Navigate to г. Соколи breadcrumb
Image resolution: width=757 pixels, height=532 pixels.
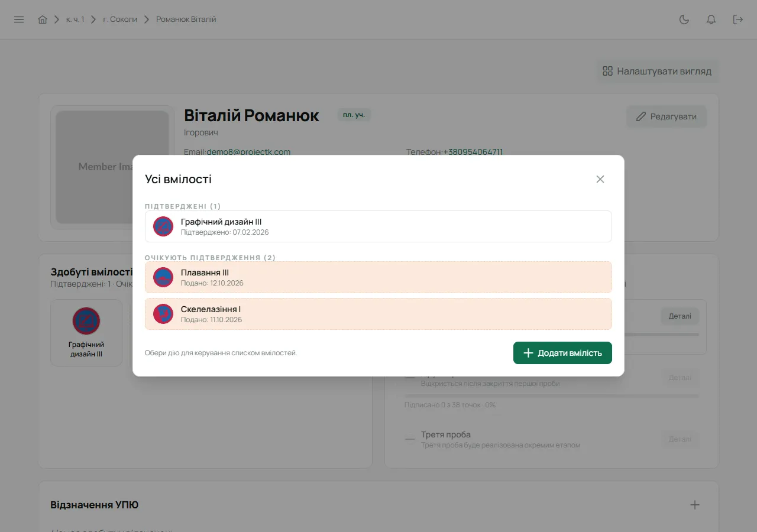120,20
